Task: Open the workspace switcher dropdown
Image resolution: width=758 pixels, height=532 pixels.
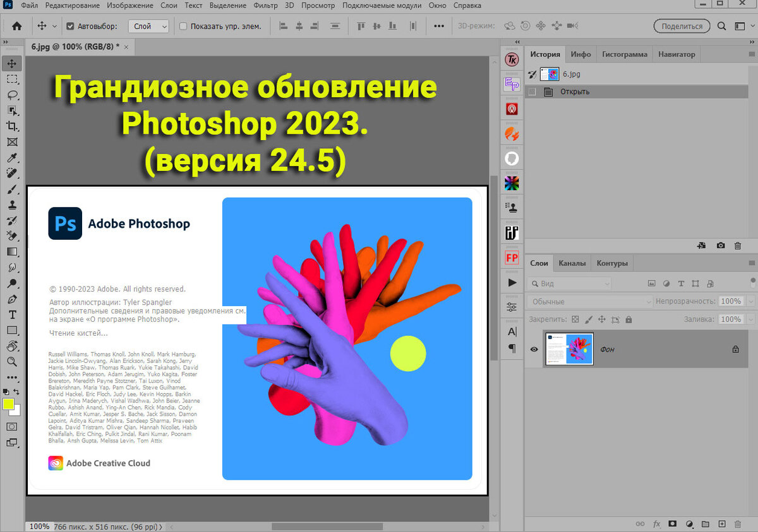Action: [743, 27]
